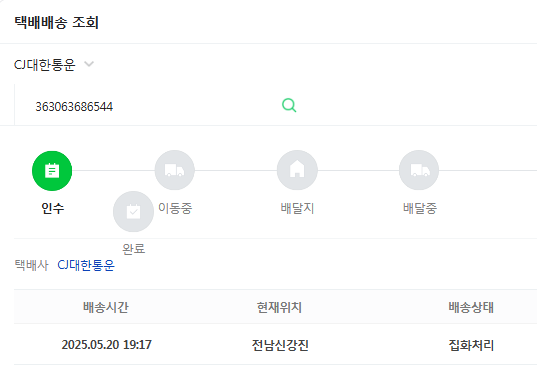This screenshot has height=377, width=537.
Task: Select the green 인수 status icon
Action: pyautogui.click(x=52, y=171)
